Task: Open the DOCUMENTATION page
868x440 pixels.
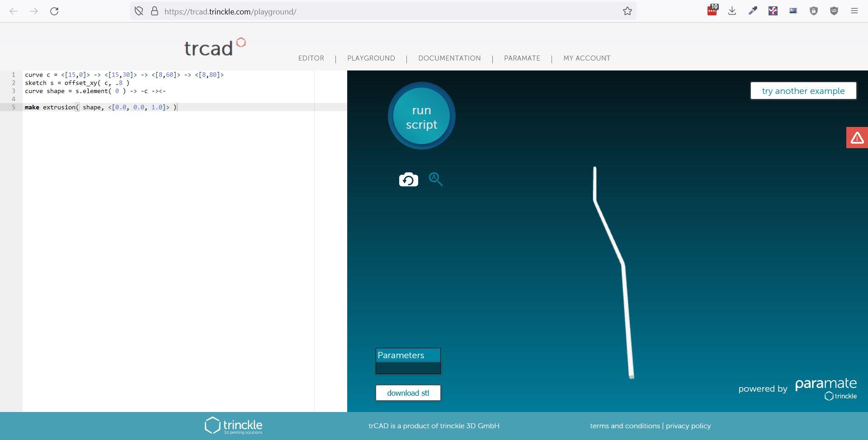Action: pyautogui.click(x=449, y=58)
